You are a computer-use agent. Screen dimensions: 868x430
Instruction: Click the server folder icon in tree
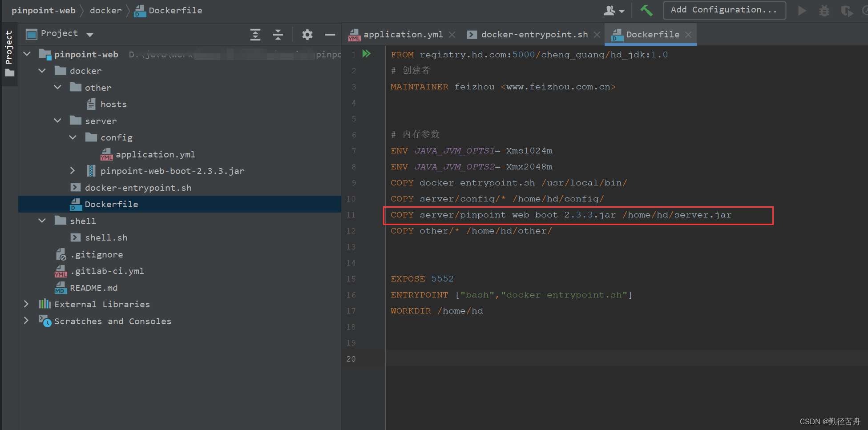click(76, 121)
